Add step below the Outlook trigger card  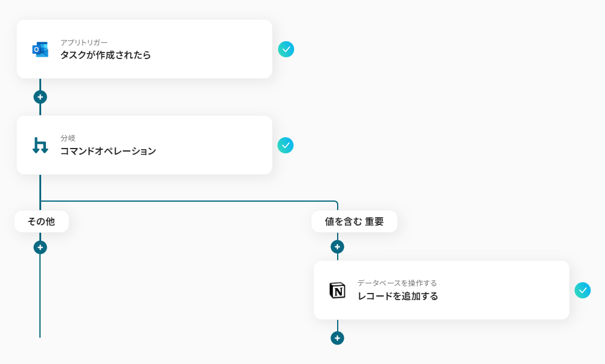point(40,97)
